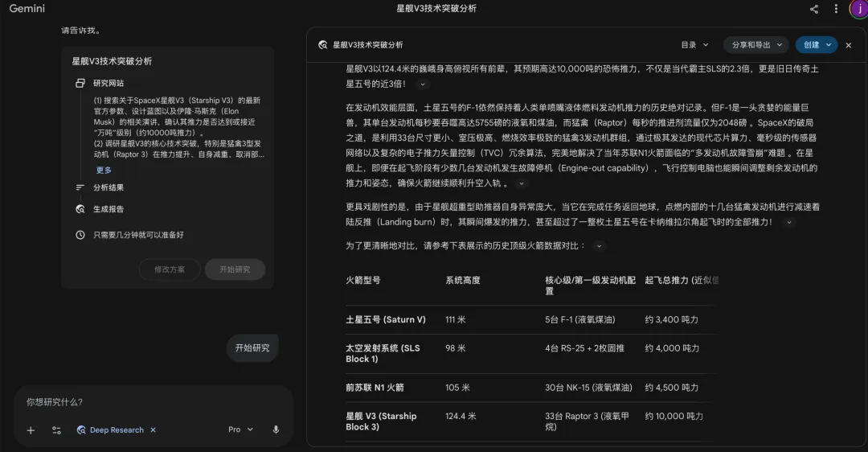Click the 111 米 height cell
This screenshot has width=868, height=452.
456,319
